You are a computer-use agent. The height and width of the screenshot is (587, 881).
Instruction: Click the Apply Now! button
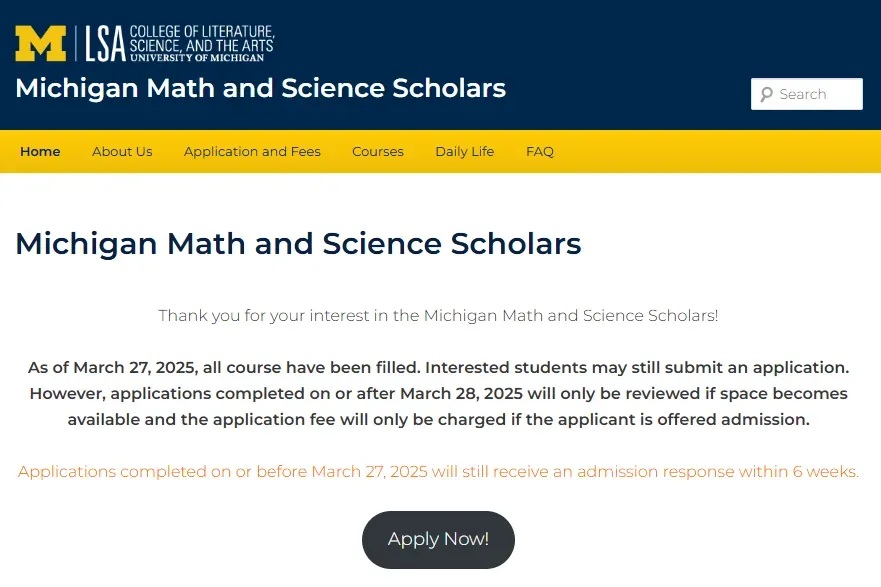click(438, 539)
